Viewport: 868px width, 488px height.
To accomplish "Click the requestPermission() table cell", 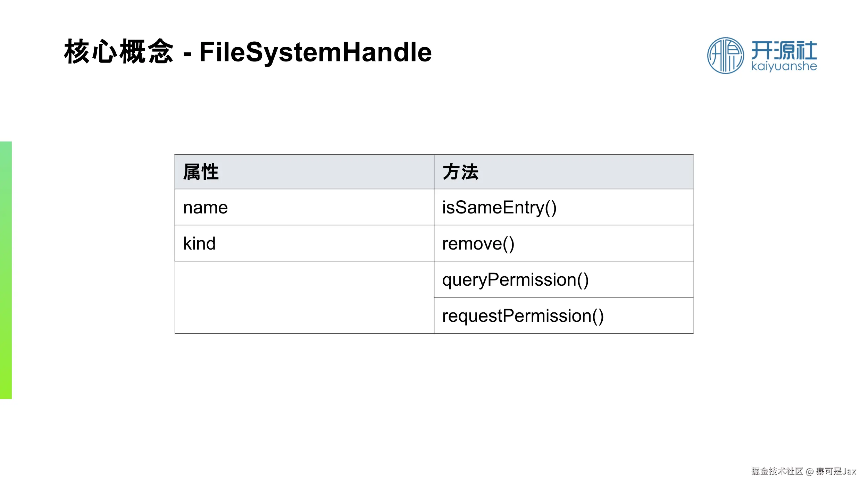I will point(564,315).
